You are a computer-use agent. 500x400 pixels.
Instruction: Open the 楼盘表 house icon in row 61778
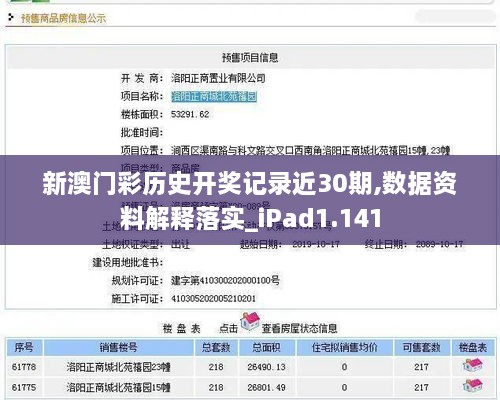(473, 366)
